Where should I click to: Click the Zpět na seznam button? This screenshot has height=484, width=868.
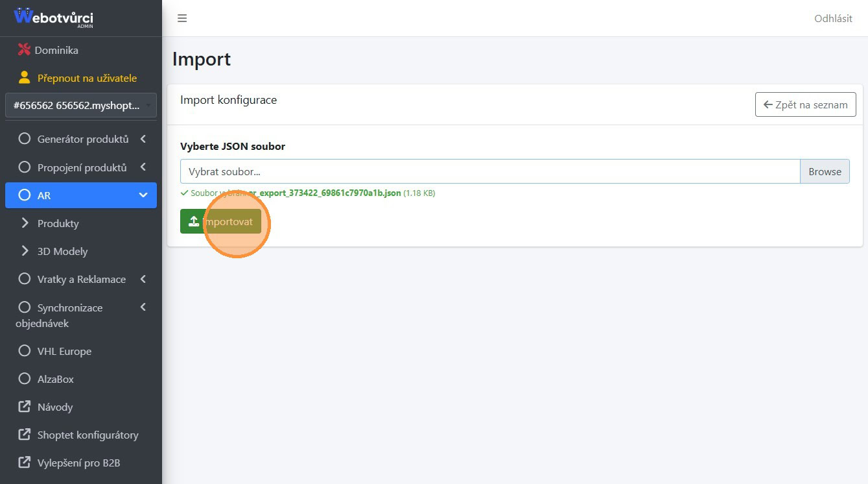805,104
